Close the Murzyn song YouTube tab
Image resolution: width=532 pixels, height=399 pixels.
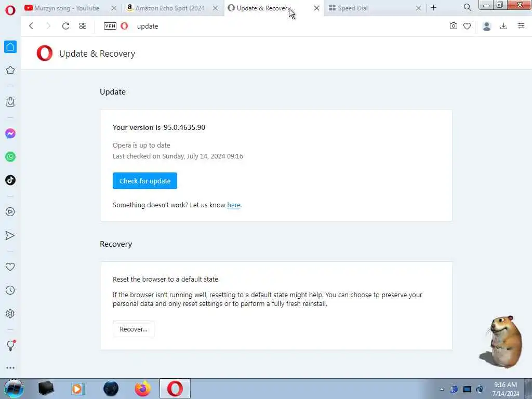click(x=114, y=8)
